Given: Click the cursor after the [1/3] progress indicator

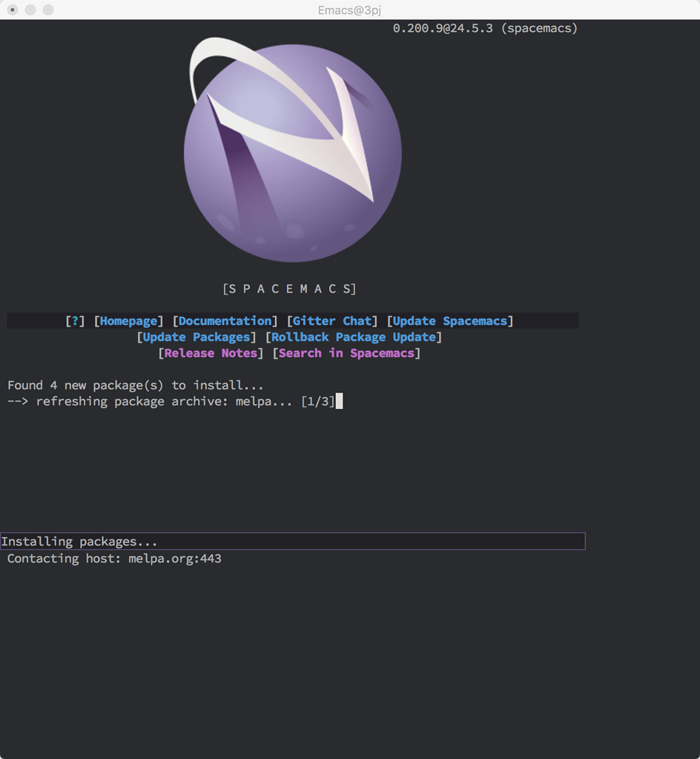Looking at the screenshot, I should coord(338,401).
